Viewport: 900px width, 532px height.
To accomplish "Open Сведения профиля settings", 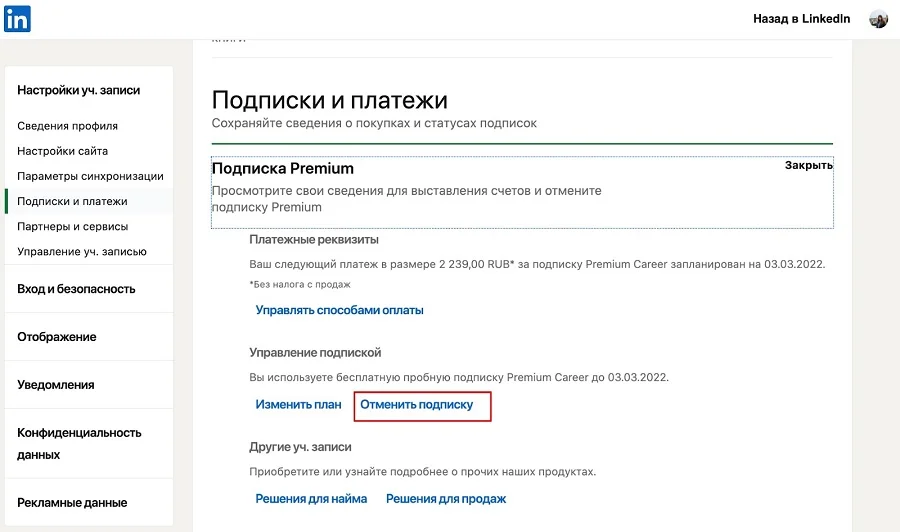I will coord(68,126).
